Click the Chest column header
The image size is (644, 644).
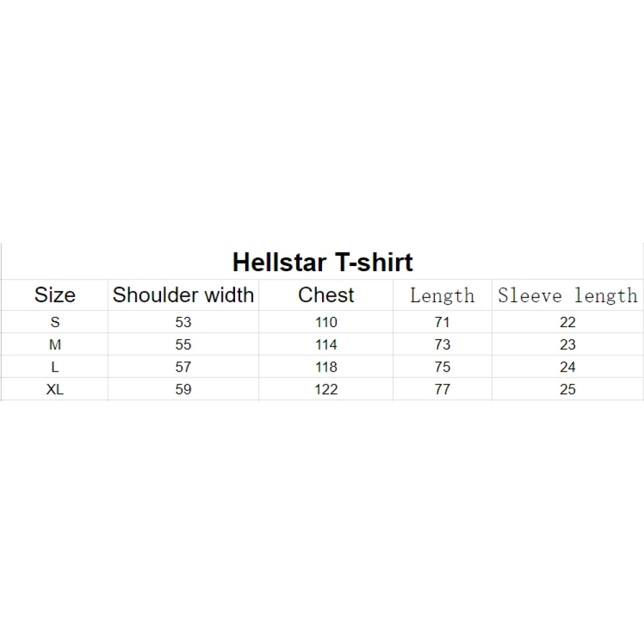click(x=326, y=295)
